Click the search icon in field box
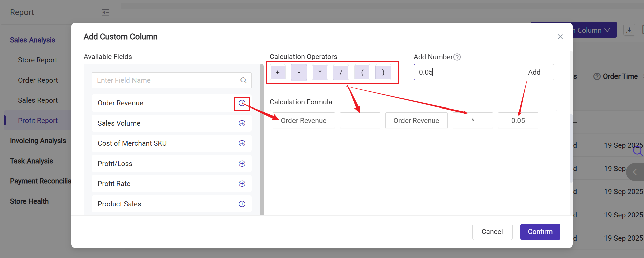This screenshot has width=644, height=258. [x=244, y=80]
